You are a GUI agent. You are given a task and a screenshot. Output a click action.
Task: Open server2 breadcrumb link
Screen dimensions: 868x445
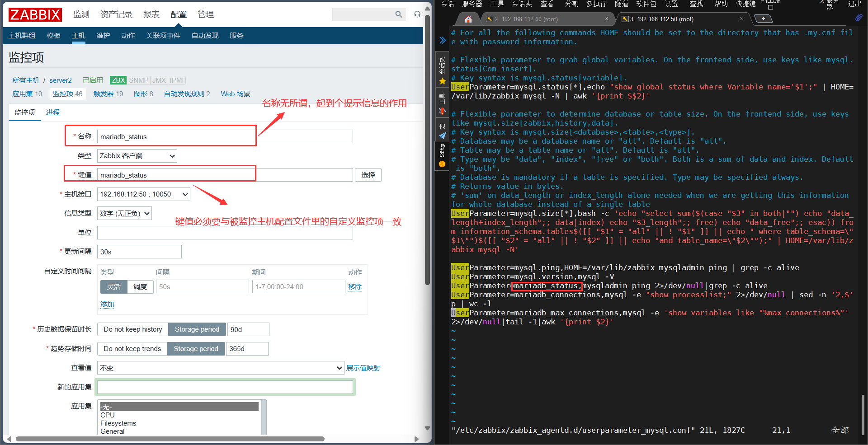pyautogui.click(x=61, y=80)
